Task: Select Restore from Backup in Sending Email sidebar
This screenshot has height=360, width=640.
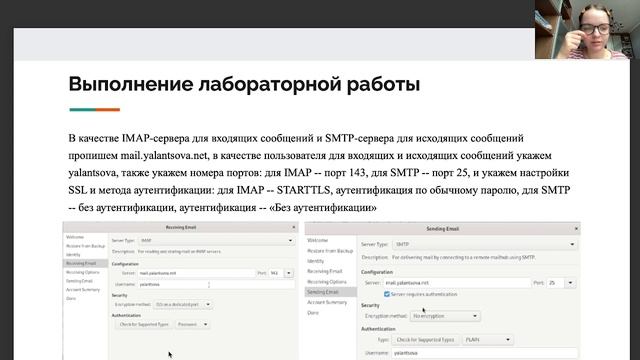Action: click(x=330, y=251)
